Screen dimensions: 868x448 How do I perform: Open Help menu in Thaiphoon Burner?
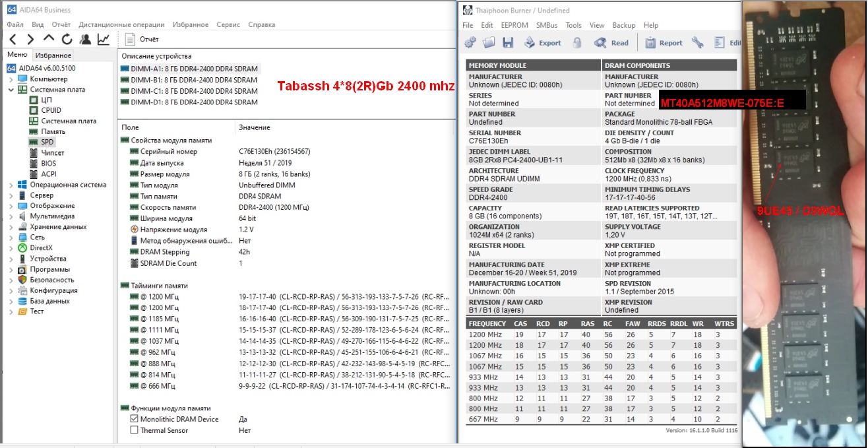click(x=651, y=25)
